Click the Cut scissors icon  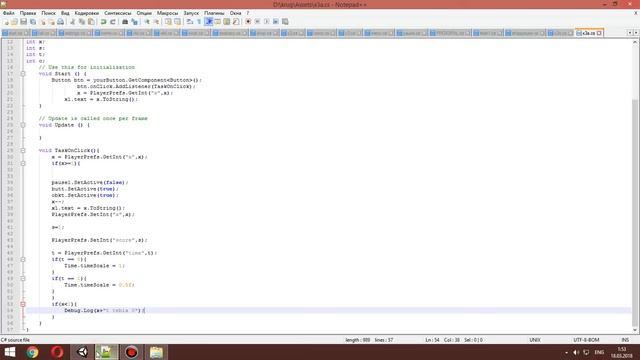pyautogui.click(x=73, y=22)
